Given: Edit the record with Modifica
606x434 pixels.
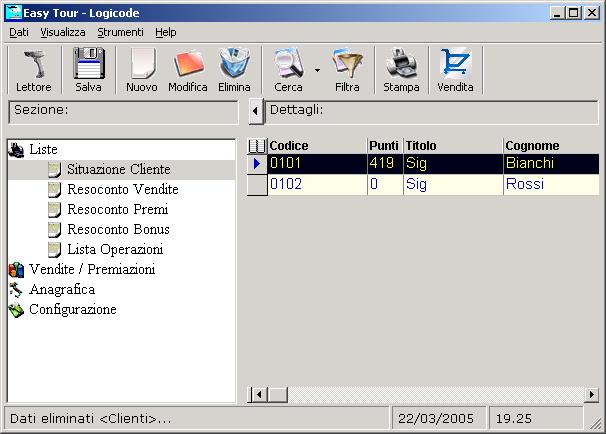Looking at the screenshot, I should click(x=188, y=70).
